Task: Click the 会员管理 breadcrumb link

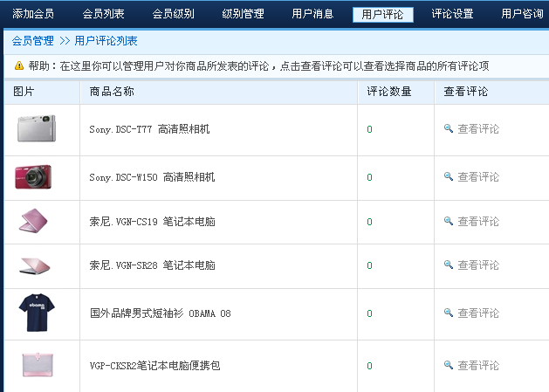Action: (x=33, y=41)
